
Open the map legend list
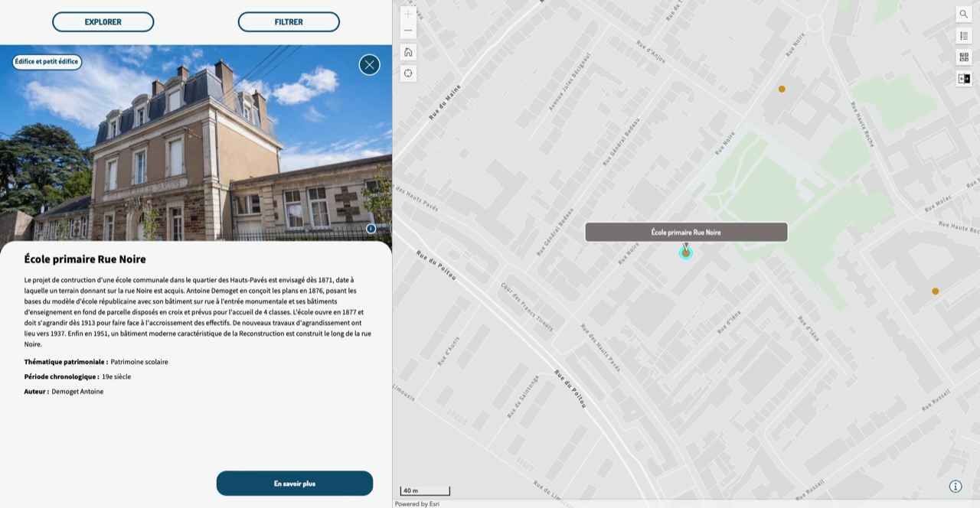[963, 35]
